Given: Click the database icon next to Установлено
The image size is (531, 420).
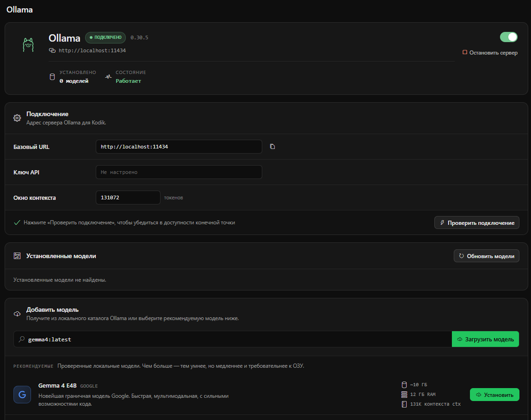Looking at the screenshot, I should pos(52,77).
